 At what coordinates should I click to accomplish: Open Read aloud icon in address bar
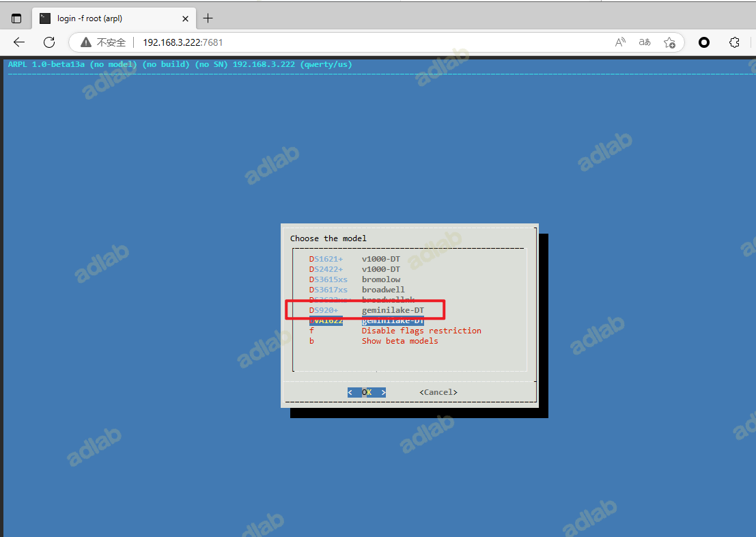pos(620,42)
